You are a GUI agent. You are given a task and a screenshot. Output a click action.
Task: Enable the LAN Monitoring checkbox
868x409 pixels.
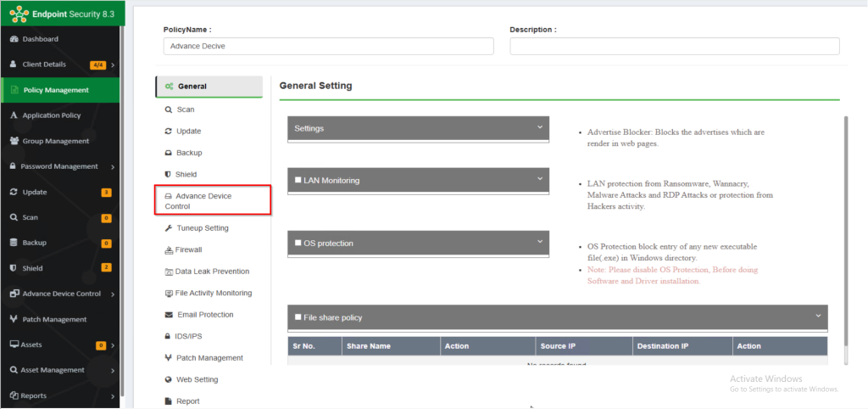298,180
